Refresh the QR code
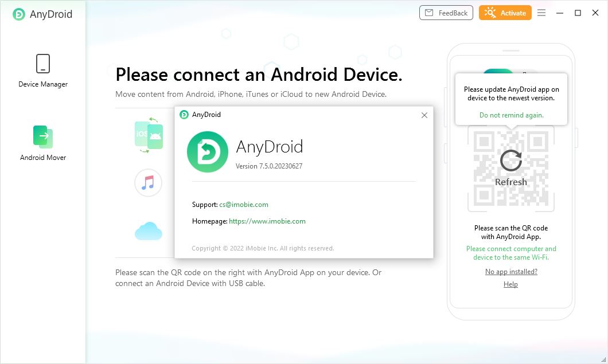Screen dimensions: 608x364 coord(510,167)
